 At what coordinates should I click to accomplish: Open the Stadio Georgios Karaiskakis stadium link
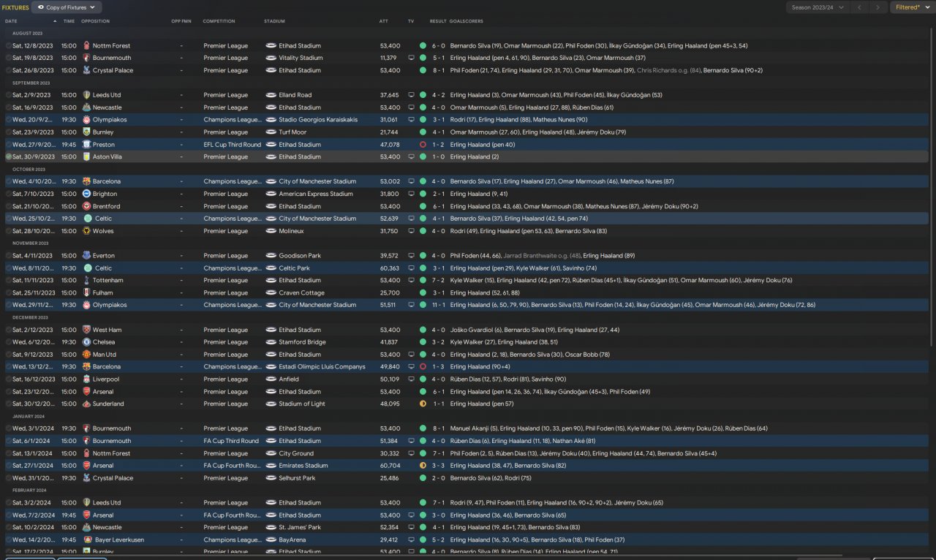(317, 120)
